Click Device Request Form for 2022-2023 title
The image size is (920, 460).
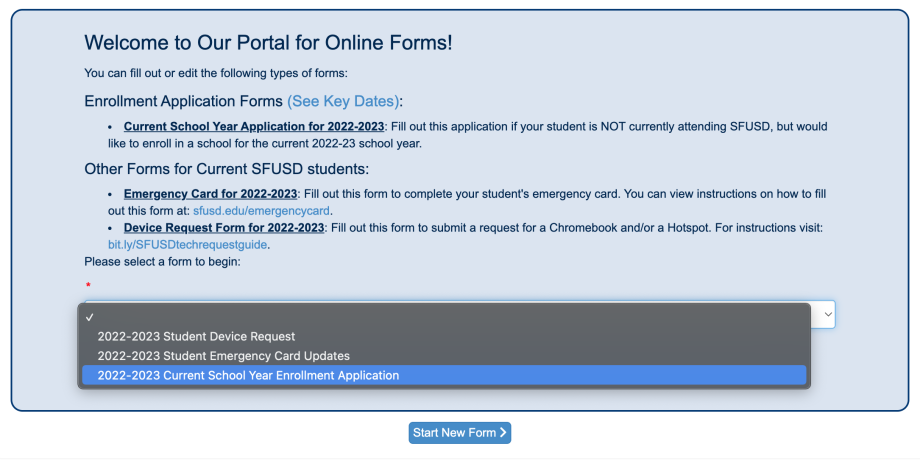(x=224, y=228)
